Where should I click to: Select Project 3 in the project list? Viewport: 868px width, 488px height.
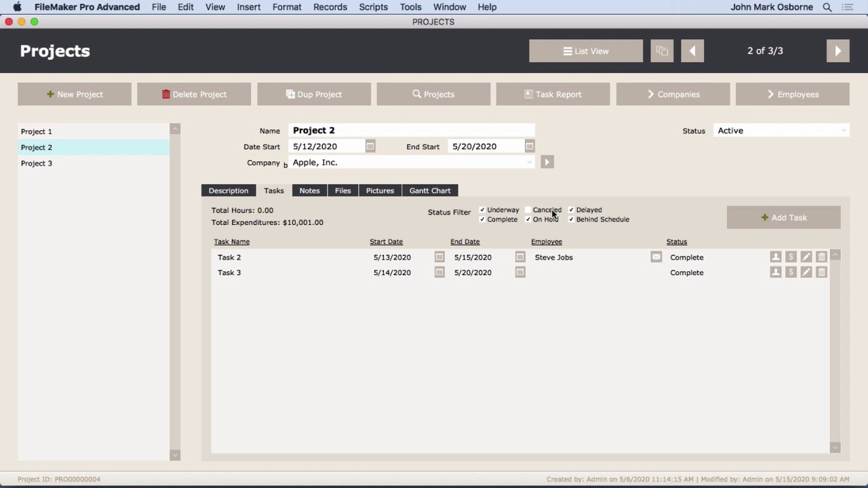point(94,163)
